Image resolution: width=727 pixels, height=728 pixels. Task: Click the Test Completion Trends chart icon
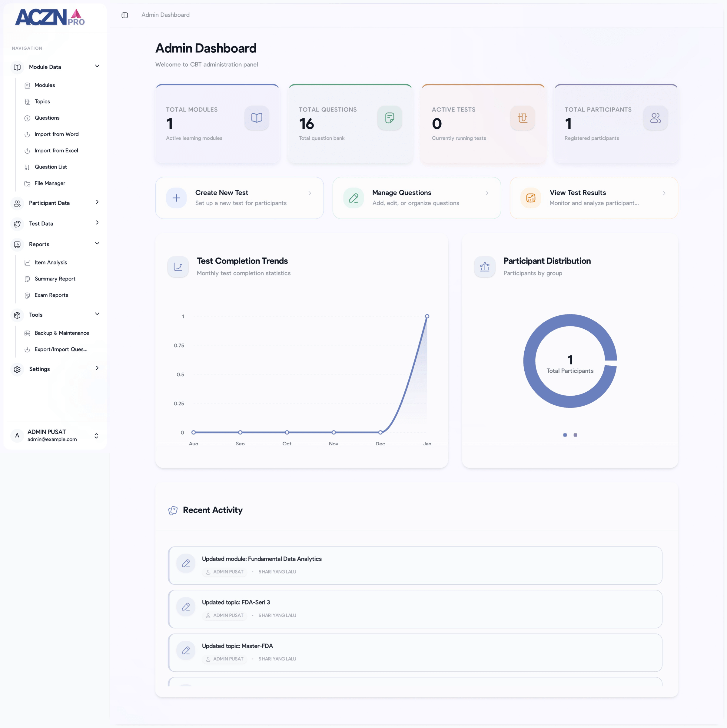click(x=178, y=267)
